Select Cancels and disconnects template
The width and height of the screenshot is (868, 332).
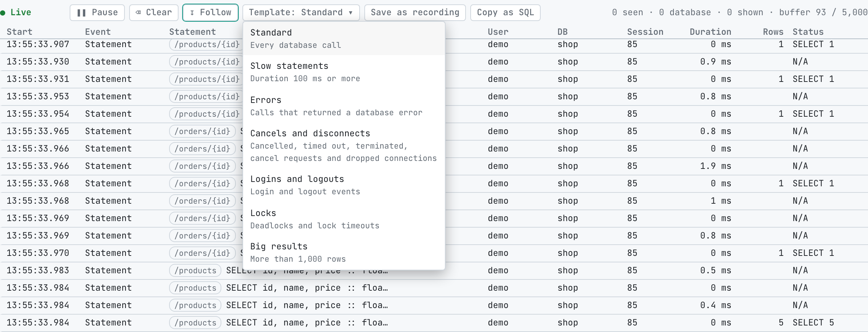344,146
